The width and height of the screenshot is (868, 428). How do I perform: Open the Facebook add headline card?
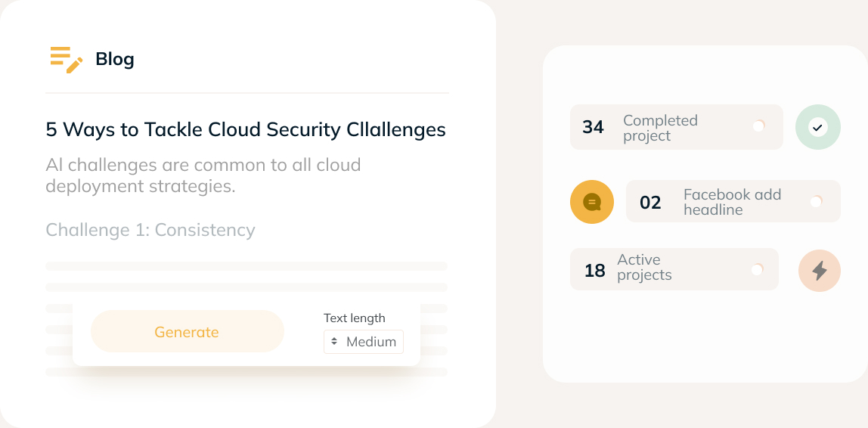click(x=733, y=201)
